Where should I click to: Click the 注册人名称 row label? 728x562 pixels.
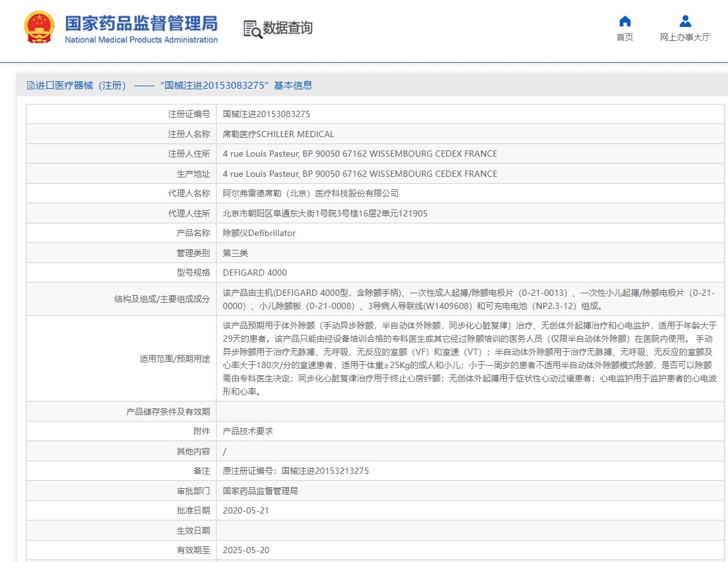pos(189,134)
